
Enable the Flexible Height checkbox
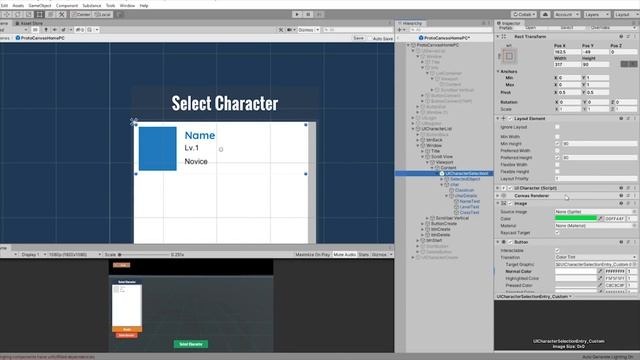(557, 171)
